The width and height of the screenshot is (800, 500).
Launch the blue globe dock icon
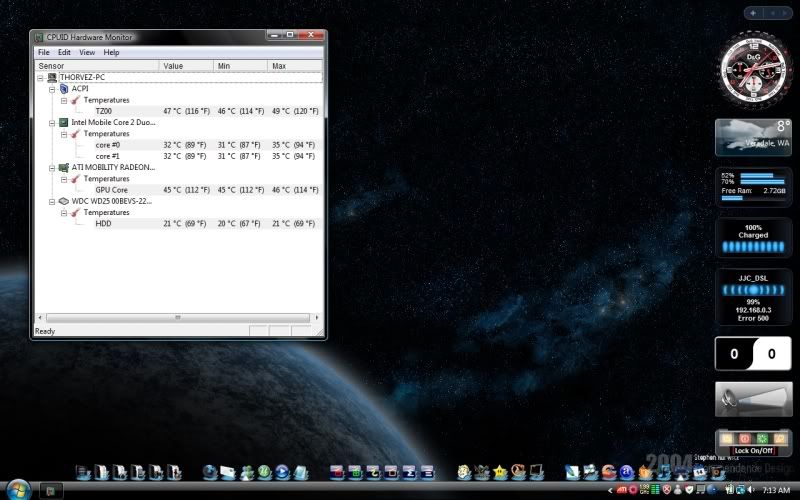click(x=210, y=472)
